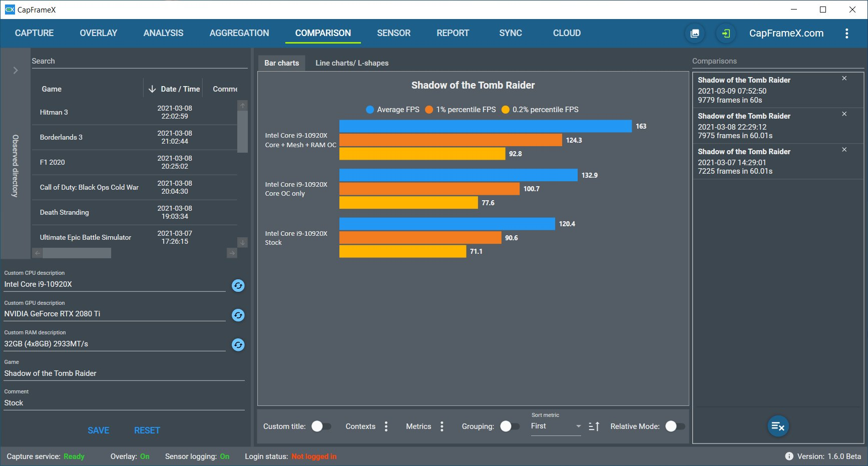Viewport: 868px width, 466px height.
Task: Click the version info icon in status bar
Action: (789, 456)
